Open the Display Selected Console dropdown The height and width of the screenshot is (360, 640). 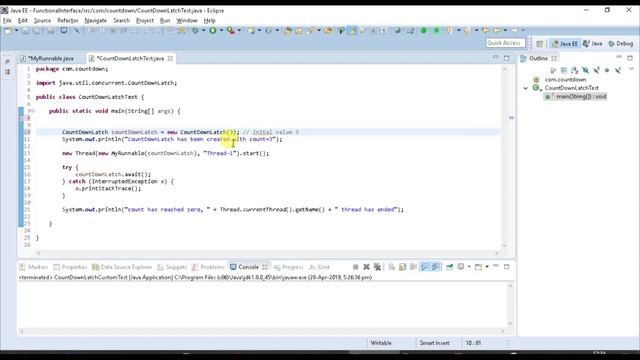(469, 267)
